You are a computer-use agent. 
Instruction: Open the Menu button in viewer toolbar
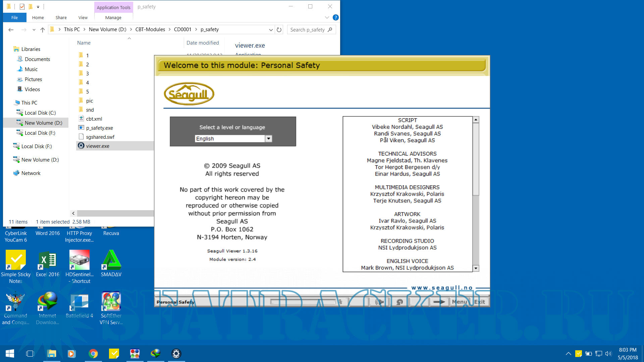459,302
